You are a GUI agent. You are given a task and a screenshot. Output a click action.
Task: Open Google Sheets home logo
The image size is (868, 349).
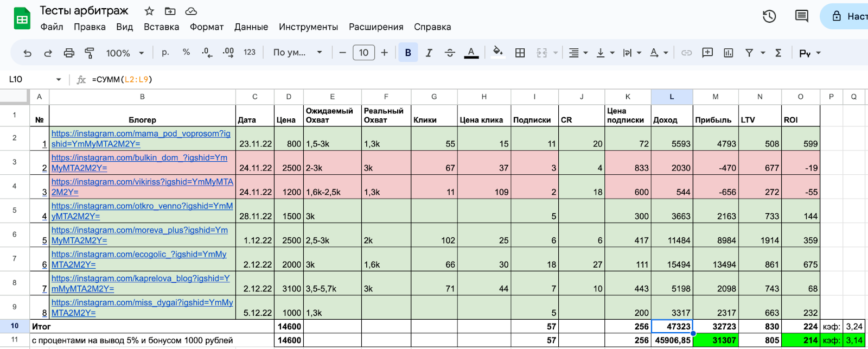(22, 18)
